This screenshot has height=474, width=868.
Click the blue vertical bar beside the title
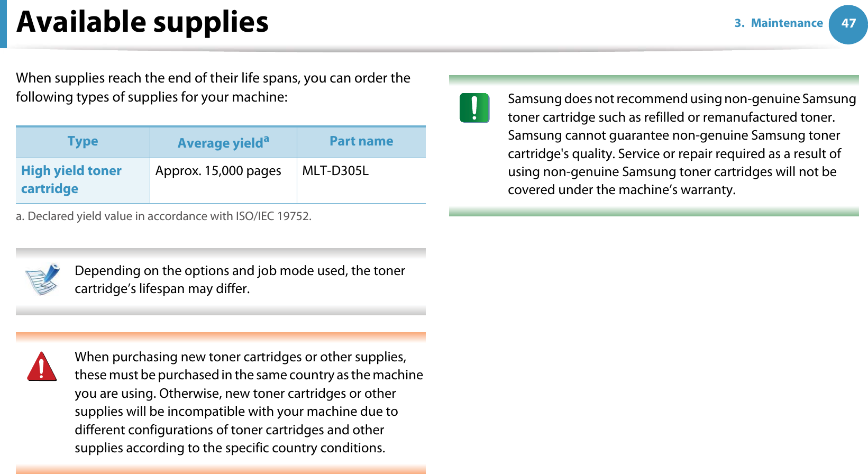[x=3, y=24]
